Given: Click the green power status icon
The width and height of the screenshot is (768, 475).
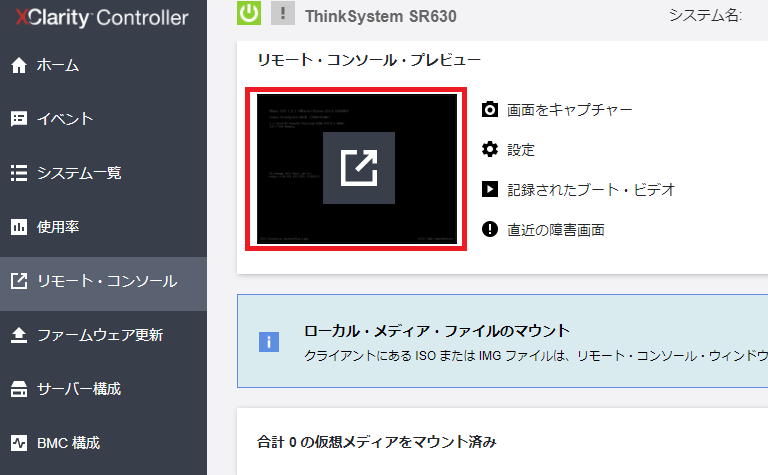Looking at the screenshot, I should pyautogui.click(x=249, y=12).
